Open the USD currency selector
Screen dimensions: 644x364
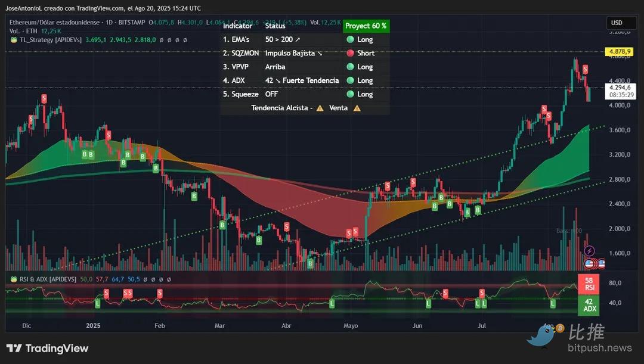[615, 23]
